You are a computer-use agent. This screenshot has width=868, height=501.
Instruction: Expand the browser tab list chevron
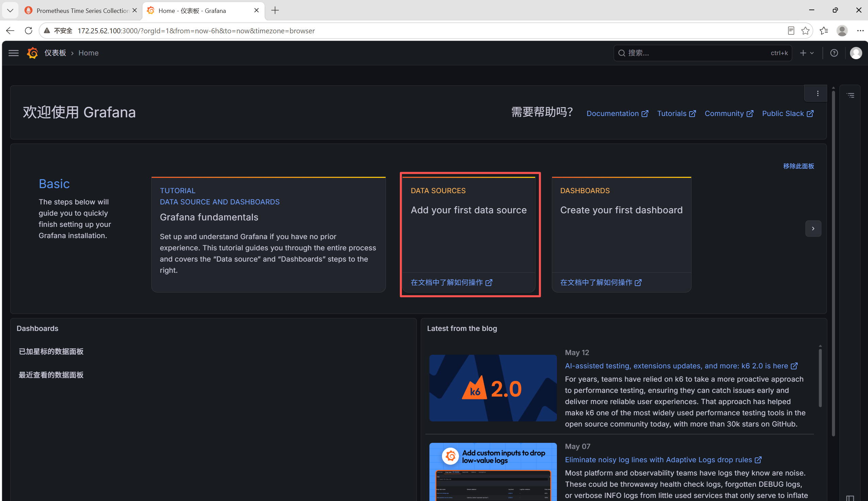10,10
